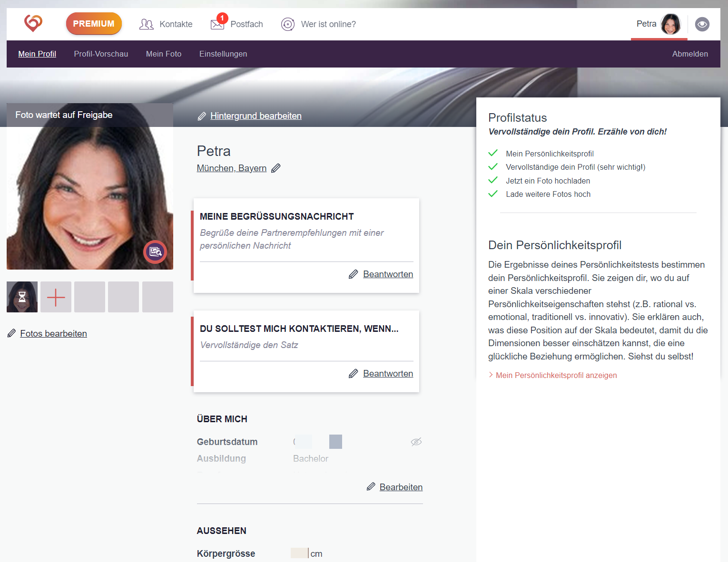Open the Einstellungen tab

tap(223, 54)
